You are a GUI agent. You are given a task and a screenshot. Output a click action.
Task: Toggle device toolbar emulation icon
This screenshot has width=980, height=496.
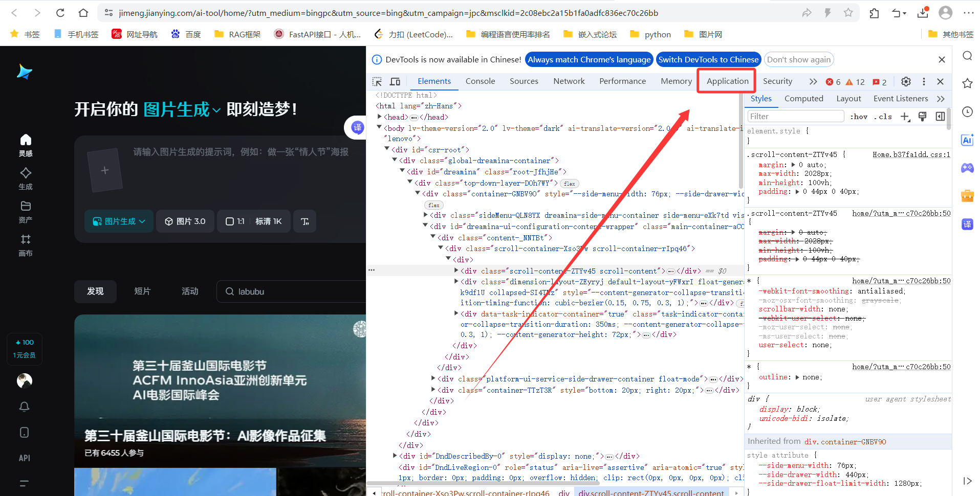click(x=395, y=81)
